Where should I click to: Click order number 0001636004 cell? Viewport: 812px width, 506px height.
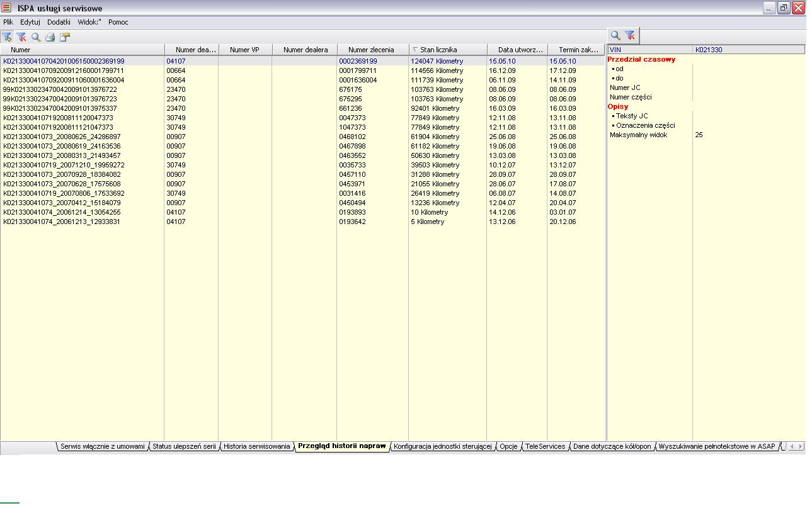[x=373, y=80]
